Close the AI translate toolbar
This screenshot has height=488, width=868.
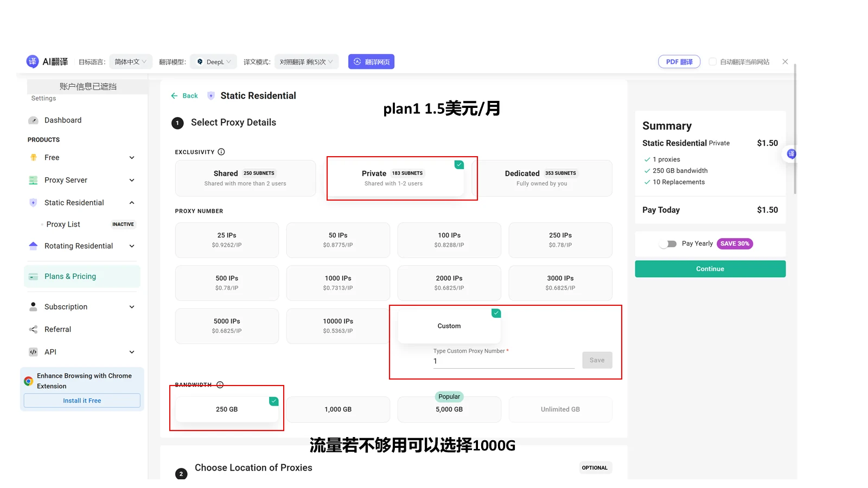tap(785, 62)
